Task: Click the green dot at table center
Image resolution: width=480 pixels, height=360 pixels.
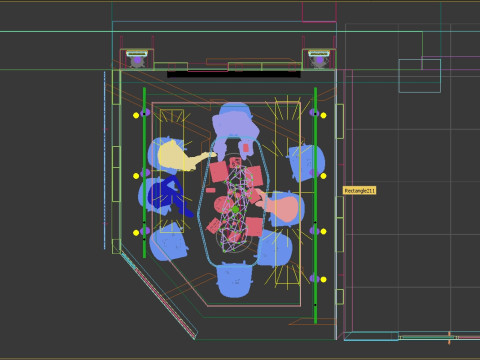Action: click(236, 209)
